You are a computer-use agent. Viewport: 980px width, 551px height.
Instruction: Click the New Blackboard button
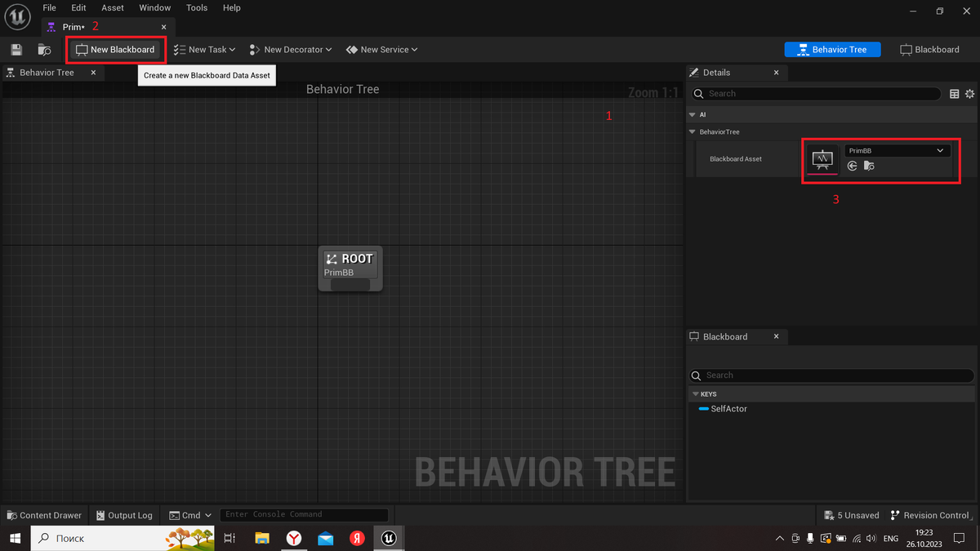(x=115, y=50)
